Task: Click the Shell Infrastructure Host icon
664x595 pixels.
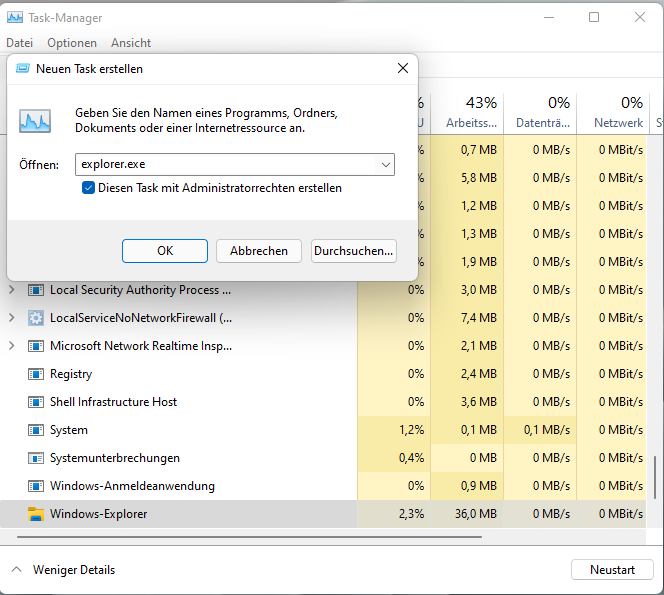Action: click(x=36, y=402)
